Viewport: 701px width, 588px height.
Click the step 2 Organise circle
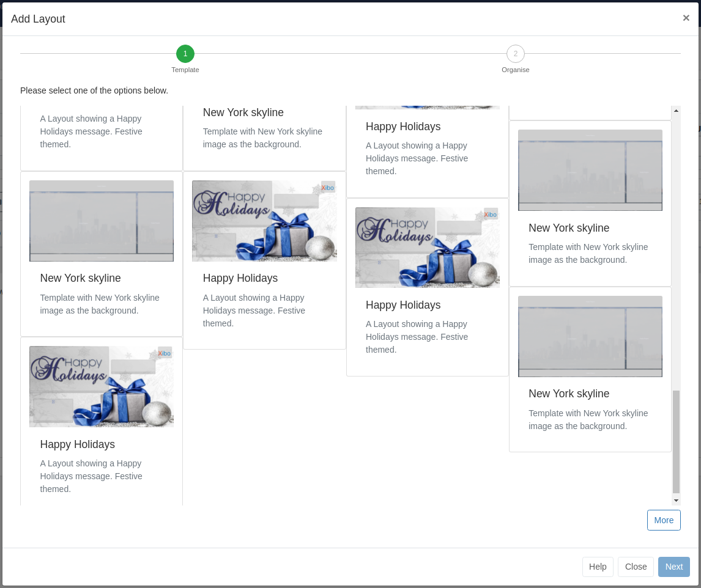coord(516,54)
